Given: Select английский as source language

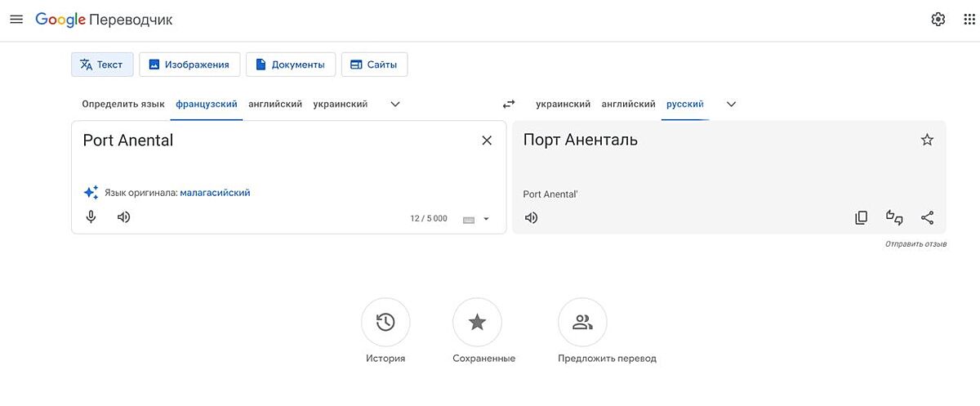Looking at the screenshot, I should [x=275, y=105].
